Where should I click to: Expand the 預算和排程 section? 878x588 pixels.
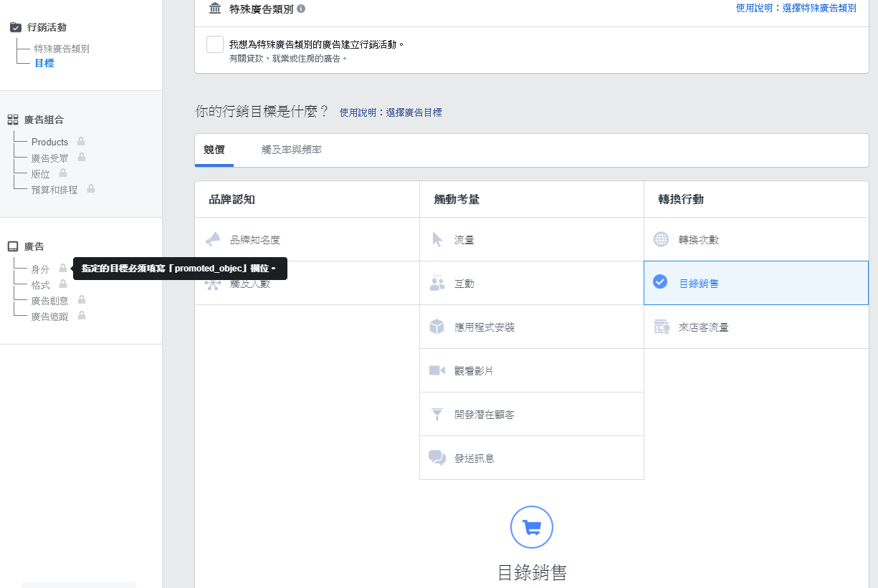[x=55, y=188]
